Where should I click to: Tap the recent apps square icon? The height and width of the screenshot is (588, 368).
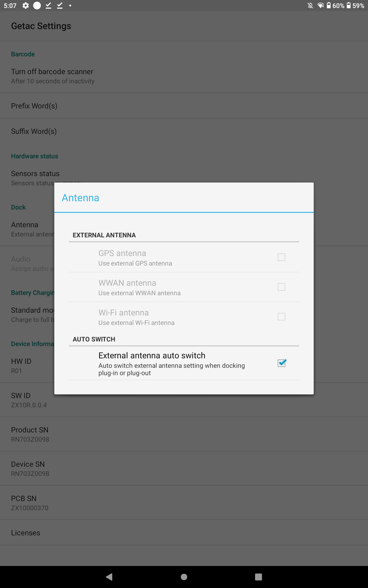tap(259, 577)
